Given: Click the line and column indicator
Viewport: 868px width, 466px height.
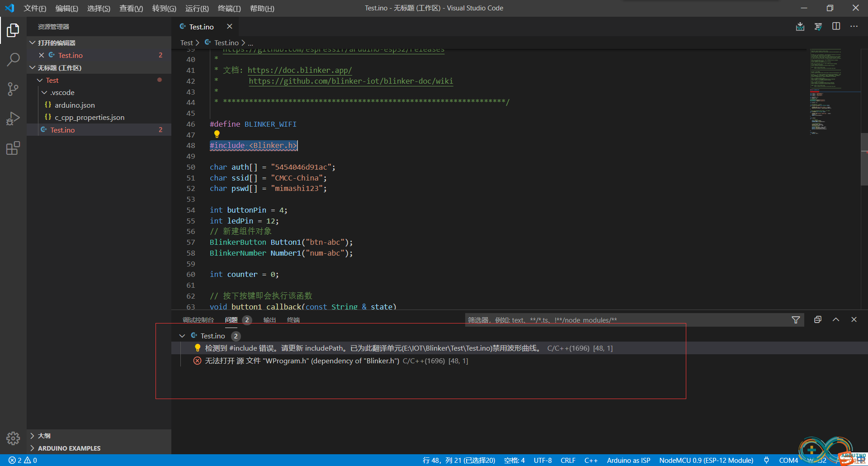Looking at the screenshot, I should (x=459, y=460).
